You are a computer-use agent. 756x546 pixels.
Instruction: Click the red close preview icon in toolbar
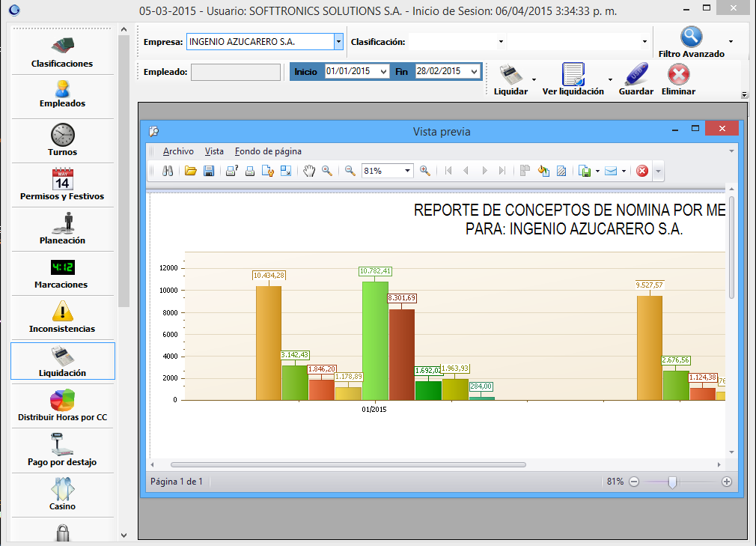pyautogui.click(x=641, y=171)
